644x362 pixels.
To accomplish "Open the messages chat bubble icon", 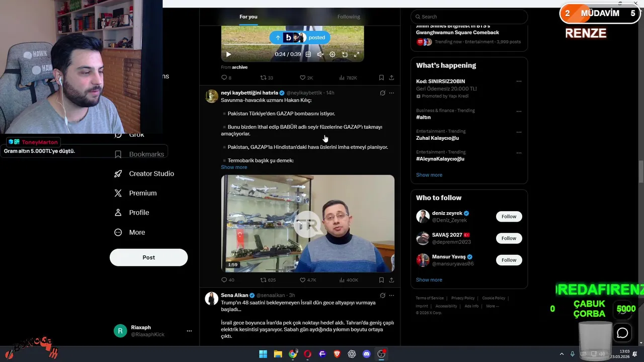I will tap(622, 333).
